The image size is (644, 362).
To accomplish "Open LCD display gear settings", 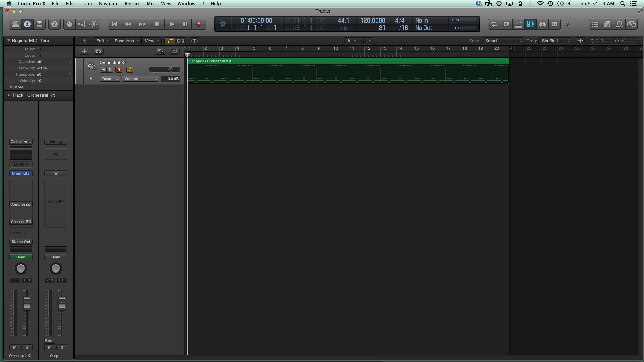I will pyautogui.click(x=223, y=24).
